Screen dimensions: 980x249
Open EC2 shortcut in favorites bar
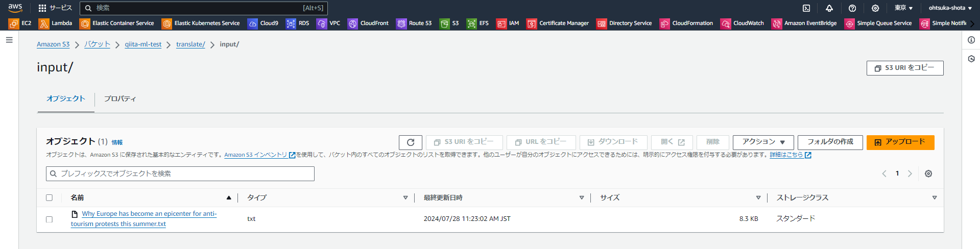point(20,23)
